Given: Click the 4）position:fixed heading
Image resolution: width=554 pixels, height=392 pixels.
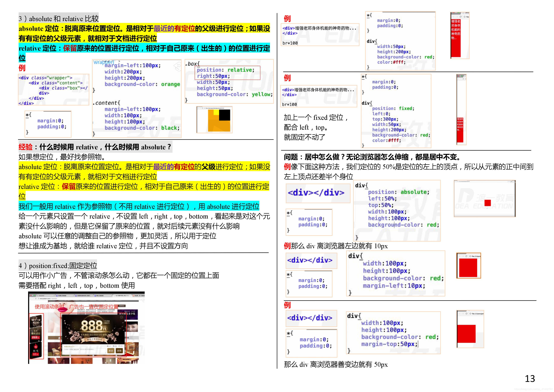Looking at the screenshot, I should (x=58, y=265).
